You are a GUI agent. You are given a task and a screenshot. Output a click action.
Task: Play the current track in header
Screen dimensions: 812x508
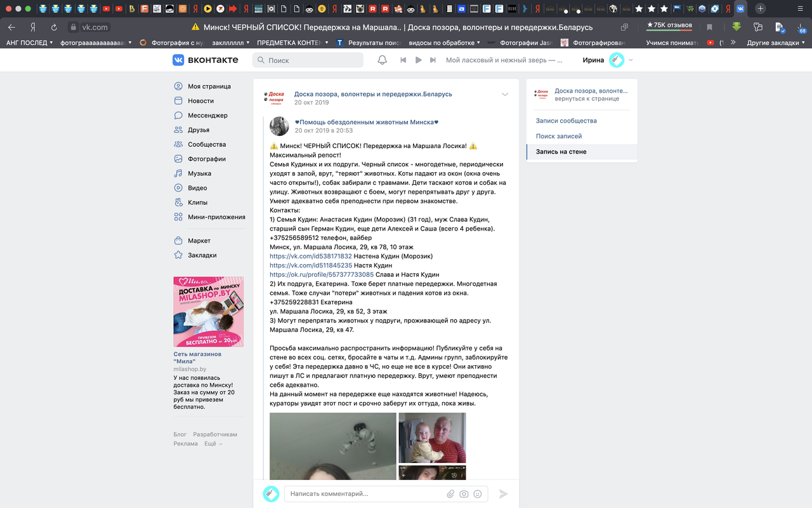tap(418, 60)
